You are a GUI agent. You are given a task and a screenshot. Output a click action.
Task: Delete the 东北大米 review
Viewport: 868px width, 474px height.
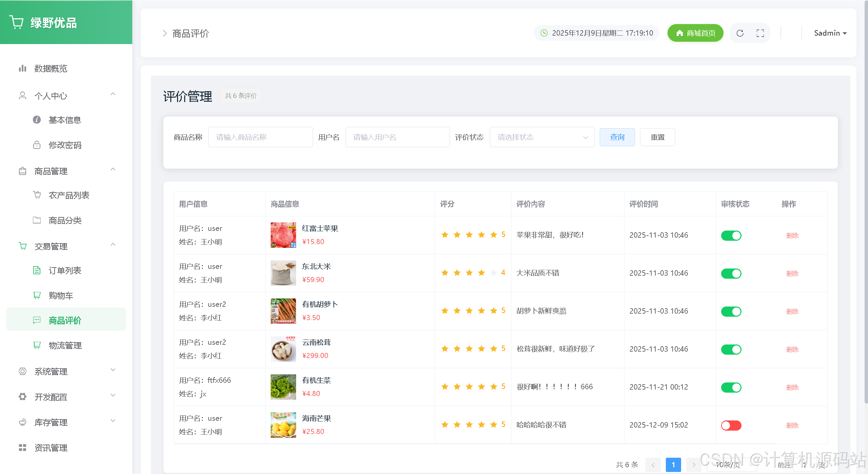click(x=792, y=273)
